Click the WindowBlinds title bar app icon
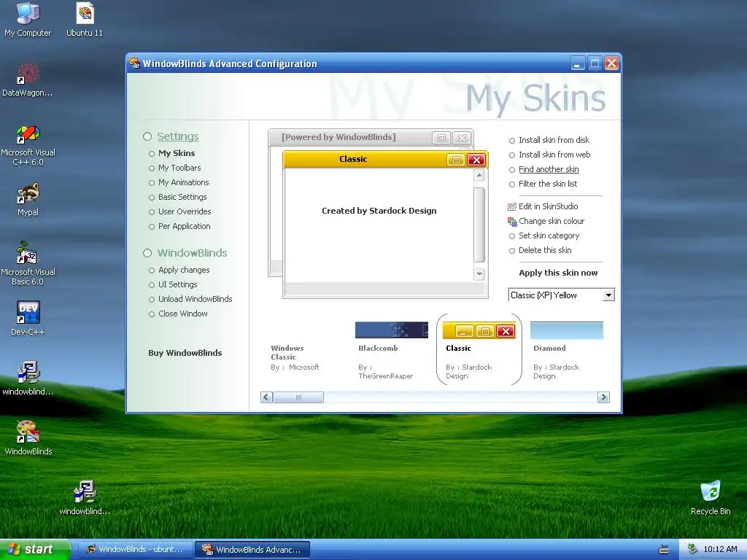Image resolution: width=747 pixels, height=560 pixels. 134,63
